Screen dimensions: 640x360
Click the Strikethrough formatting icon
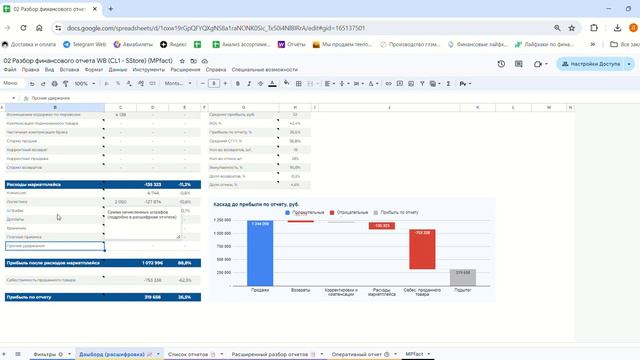[x=260, y=84]
